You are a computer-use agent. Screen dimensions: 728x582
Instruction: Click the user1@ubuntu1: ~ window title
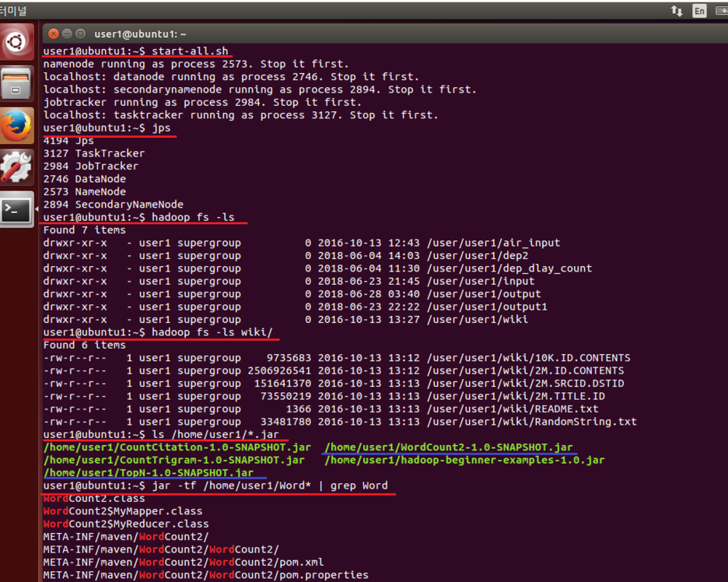point(140,34)
